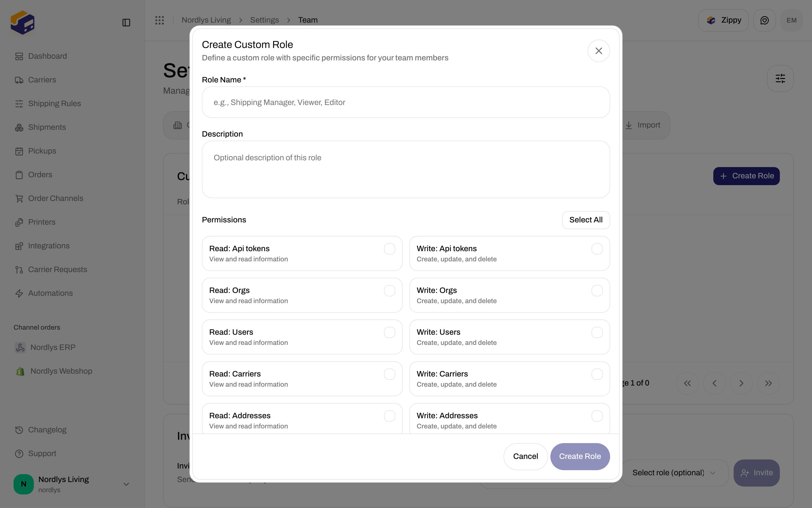This screenshot has width=812, height=508.
Task: Click the Automations lightning icon
Action: pyautogui.click(x=19, y=293)
